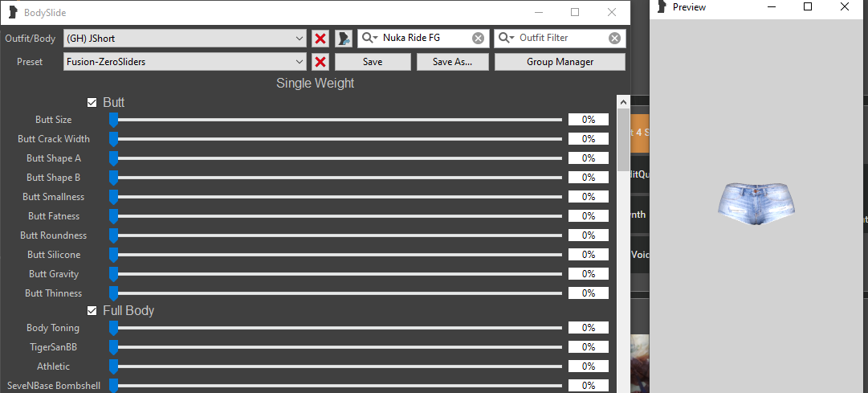This screenshot has height=393, width=868.
Task: Uncheck the Butt category checkbox
Action: click(92, 103)
